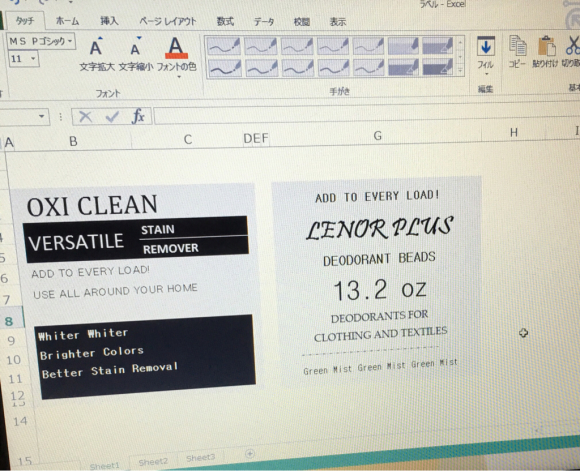Click the USE ALL AROUND YOUR HOME text

tap(115, 291)
